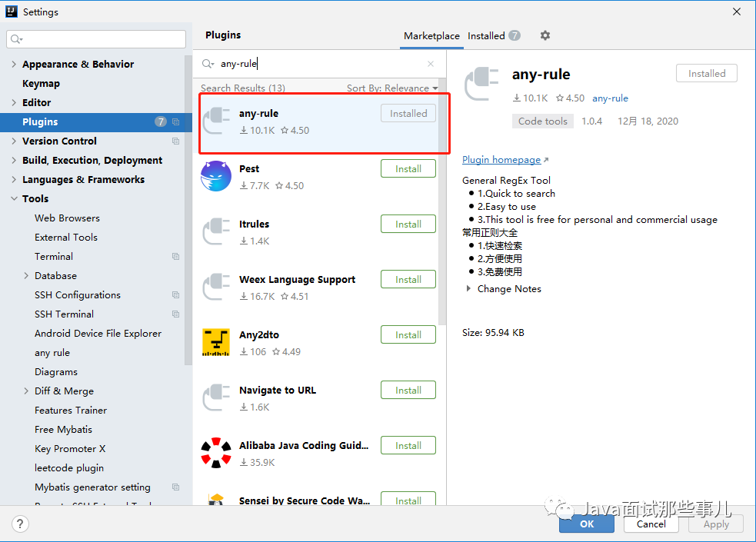Focus the plugin search field

[x=321, y=64]
